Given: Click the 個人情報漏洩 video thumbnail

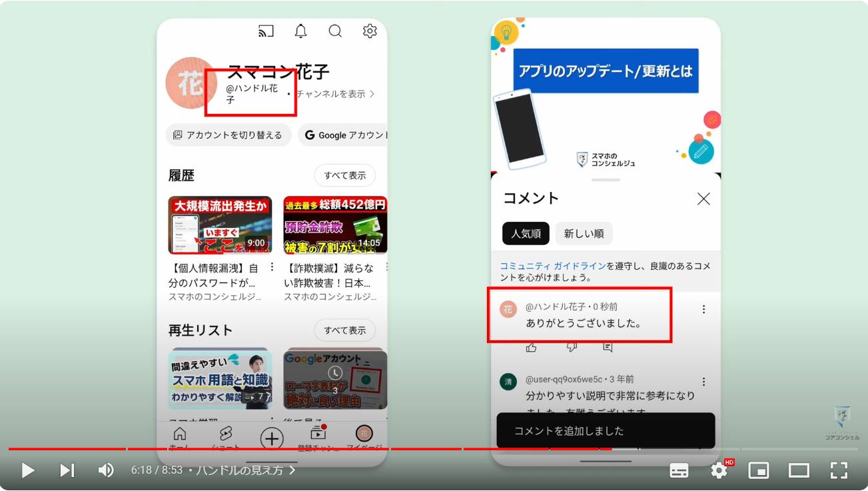Looking at the screenshot, I should click(220, 225).
